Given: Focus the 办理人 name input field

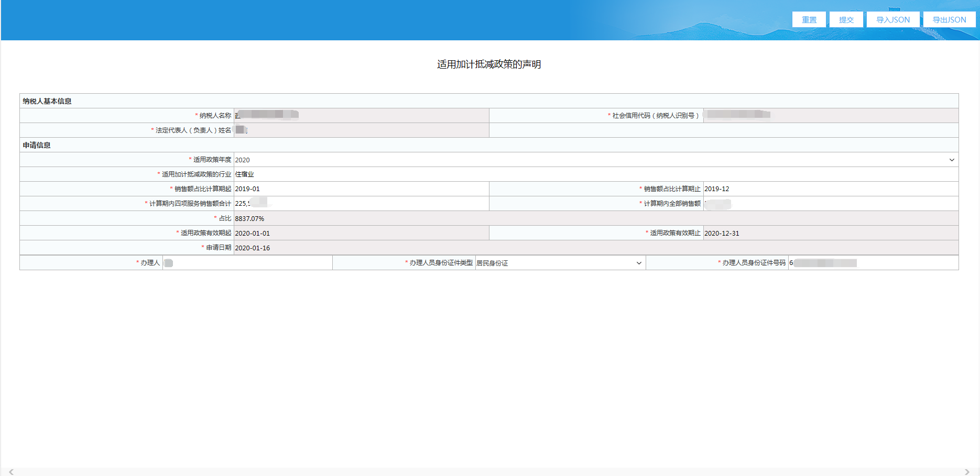Looking at the screenshot, I should point(247,263).
